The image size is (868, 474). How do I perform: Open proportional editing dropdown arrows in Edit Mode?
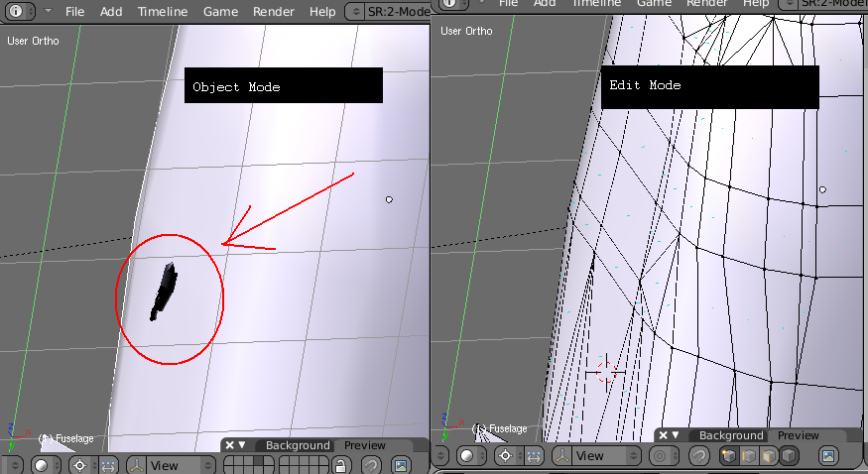coord(675,456)
